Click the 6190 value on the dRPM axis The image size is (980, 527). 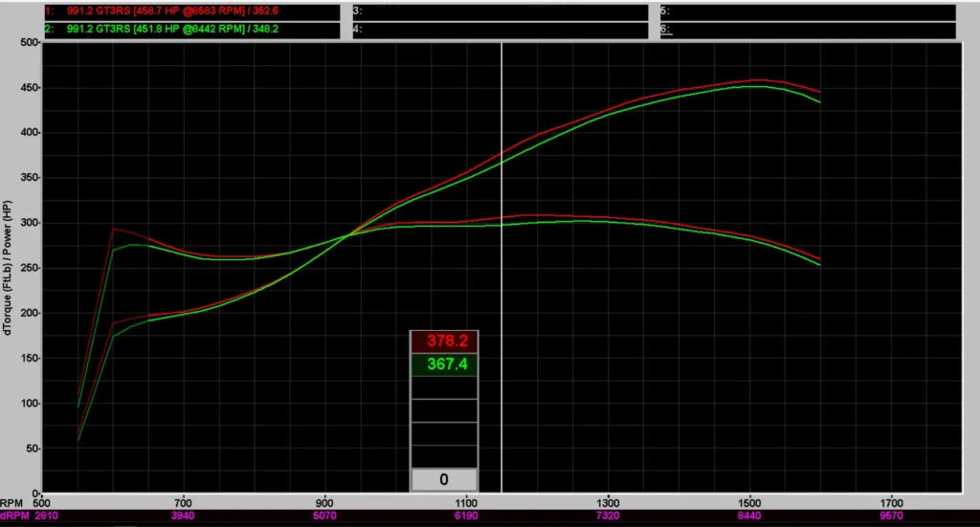coord(466,516)
